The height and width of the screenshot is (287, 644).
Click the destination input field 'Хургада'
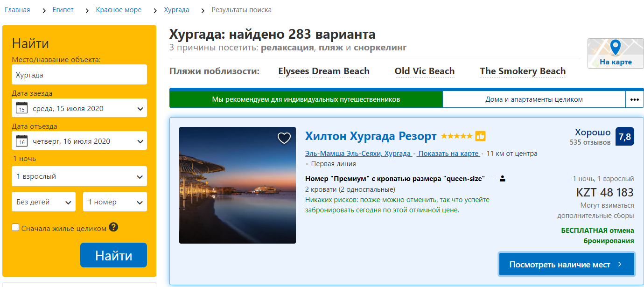(x=79, y=75)
